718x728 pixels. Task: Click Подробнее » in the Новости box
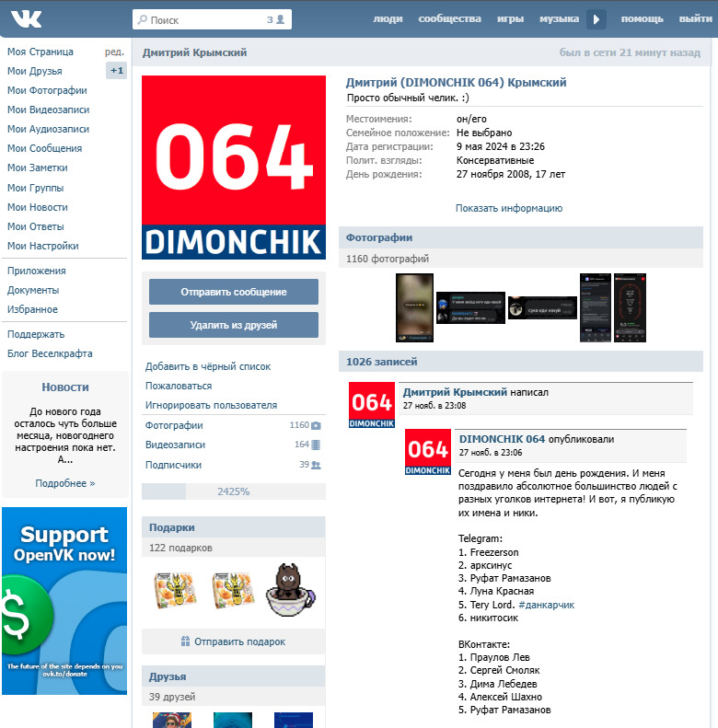65,483
